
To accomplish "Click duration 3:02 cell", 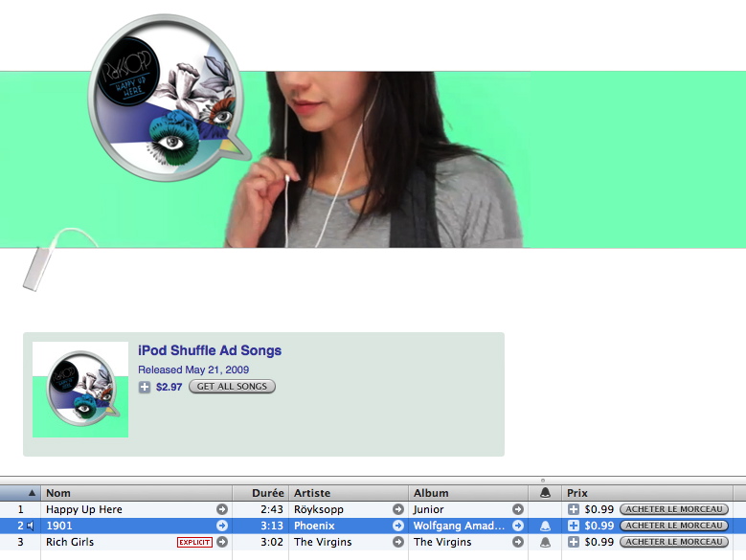I will [x=272, y=542].
